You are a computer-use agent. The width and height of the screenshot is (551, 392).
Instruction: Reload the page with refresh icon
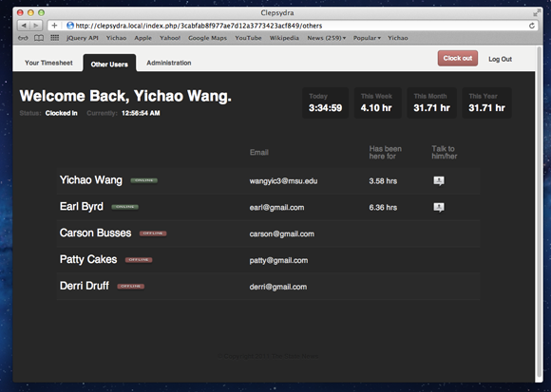[532, 26]
